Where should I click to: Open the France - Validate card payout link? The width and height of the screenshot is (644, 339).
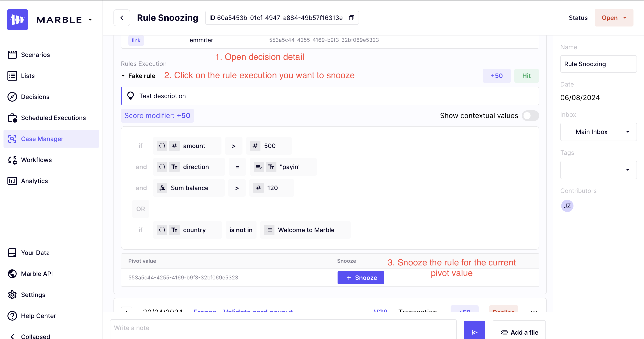[x=243, y=311]
